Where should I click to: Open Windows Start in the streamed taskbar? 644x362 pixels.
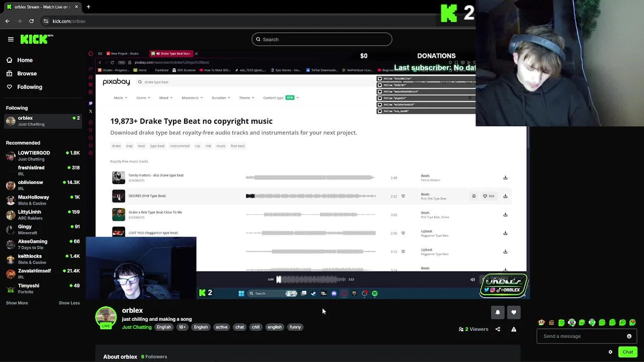[x=241, y=294]
